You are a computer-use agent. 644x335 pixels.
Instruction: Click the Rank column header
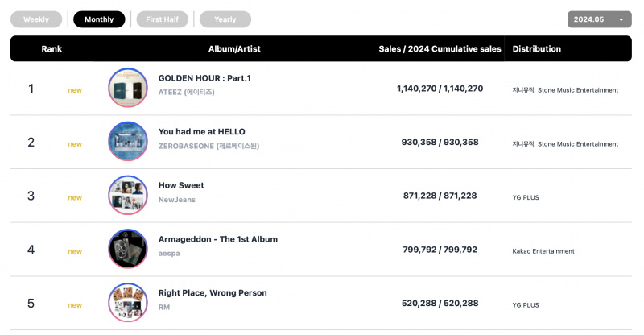pyautogui.click(x=52, y=48)
